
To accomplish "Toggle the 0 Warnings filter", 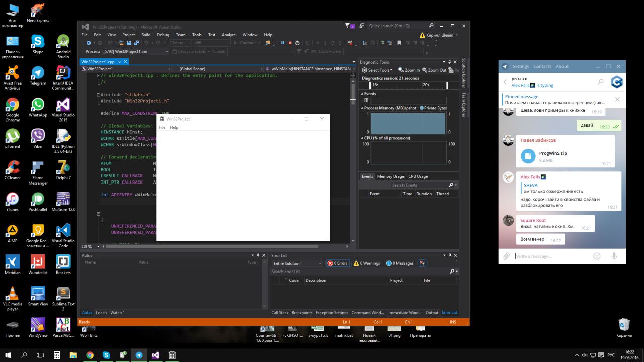I will (x=367, y=263).
